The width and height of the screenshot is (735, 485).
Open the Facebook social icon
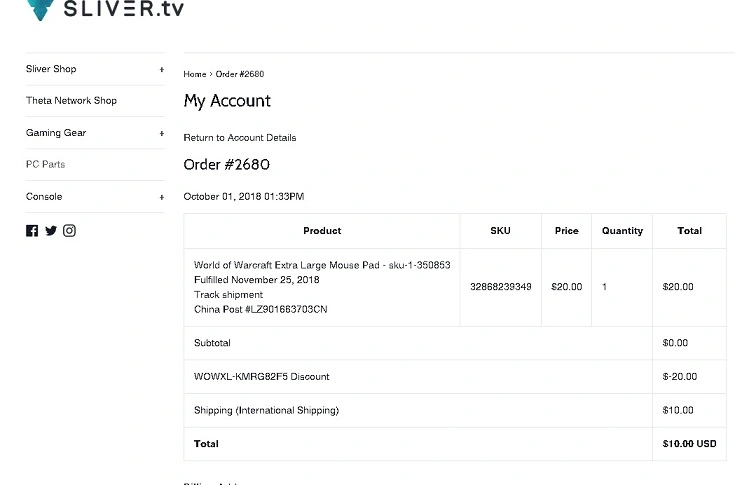click(32, 231)
